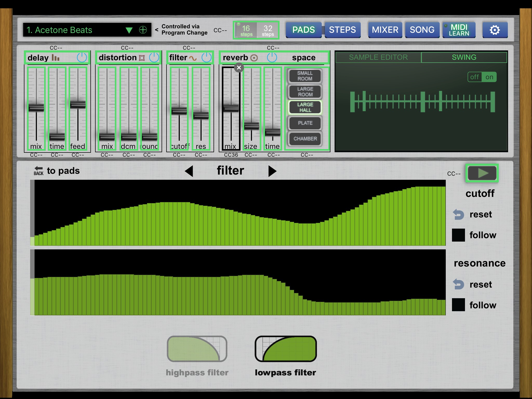This screenshot has width=532, height=399.
Task: Reset the resonance automation
Action: coord(473,284)
